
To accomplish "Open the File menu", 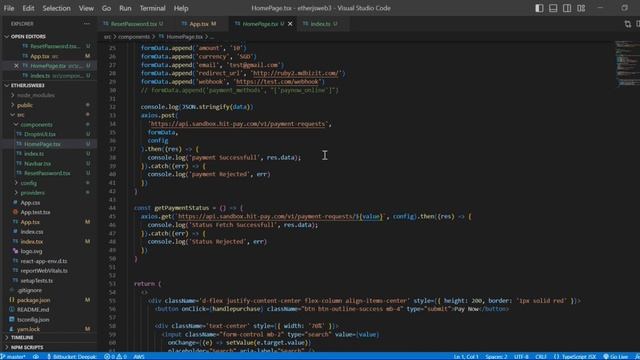I will tap(9, 8).
